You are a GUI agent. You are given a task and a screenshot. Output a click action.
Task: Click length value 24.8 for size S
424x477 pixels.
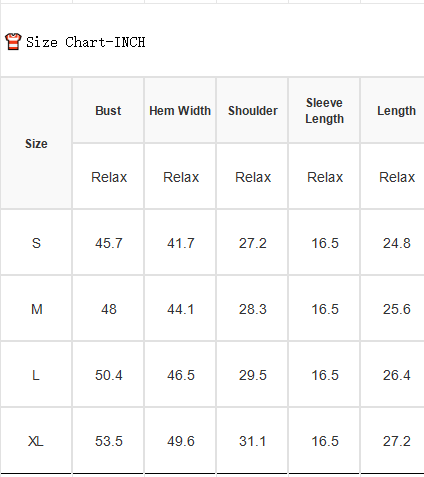(397, 243)
